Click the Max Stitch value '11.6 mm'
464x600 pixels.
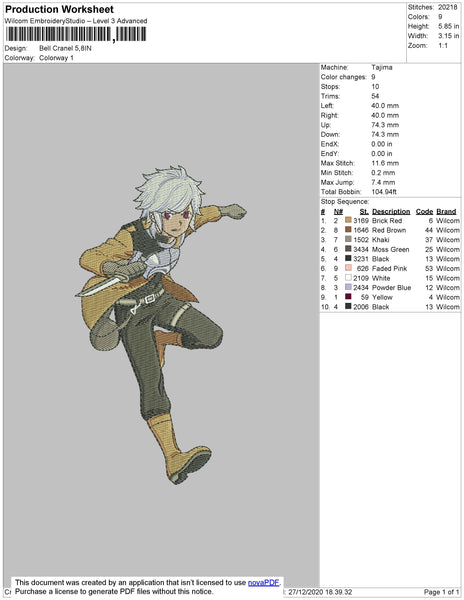tap(385, 163)
